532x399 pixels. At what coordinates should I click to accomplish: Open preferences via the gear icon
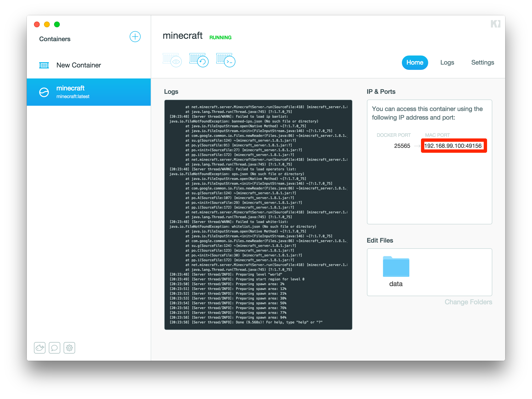[x=69, y=348]
